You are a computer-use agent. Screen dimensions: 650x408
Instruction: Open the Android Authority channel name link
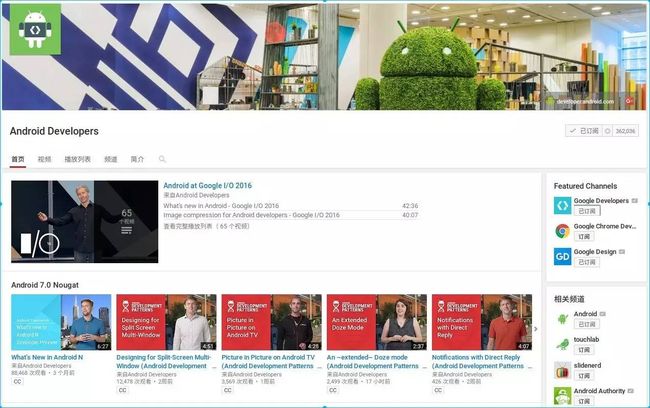[599, 391]
